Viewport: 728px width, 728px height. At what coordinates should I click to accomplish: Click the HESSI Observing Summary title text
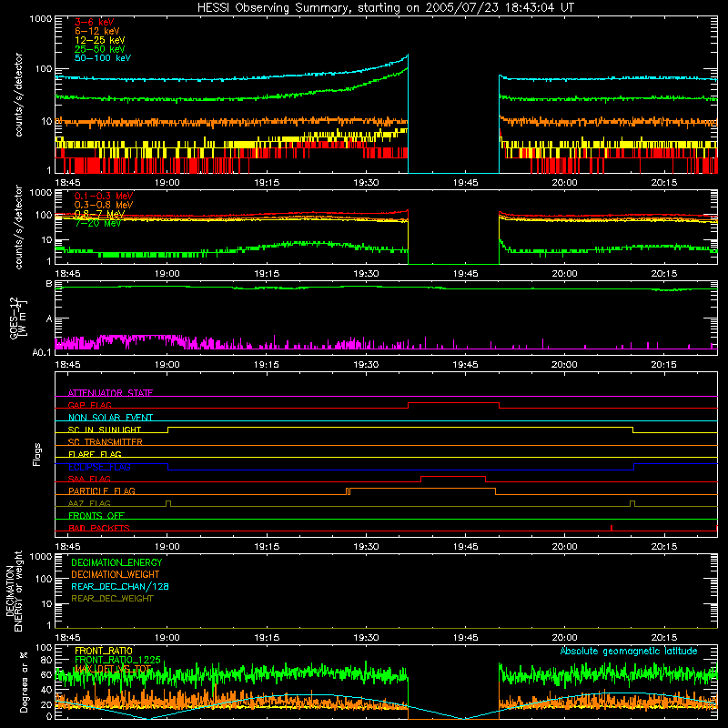[385, 8]
